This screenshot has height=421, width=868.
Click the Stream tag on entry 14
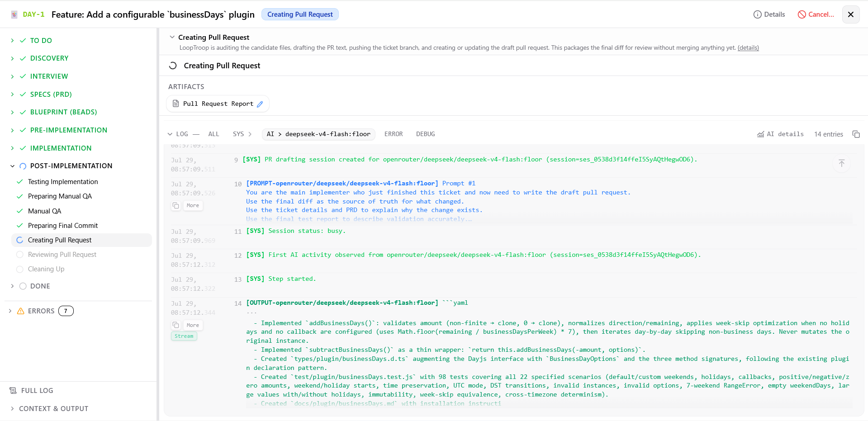pos(184,336)
